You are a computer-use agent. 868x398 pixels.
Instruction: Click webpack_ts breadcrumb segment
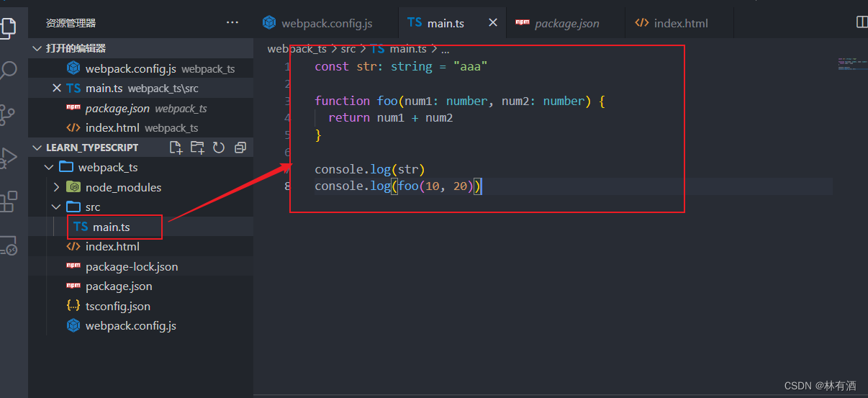297,49
